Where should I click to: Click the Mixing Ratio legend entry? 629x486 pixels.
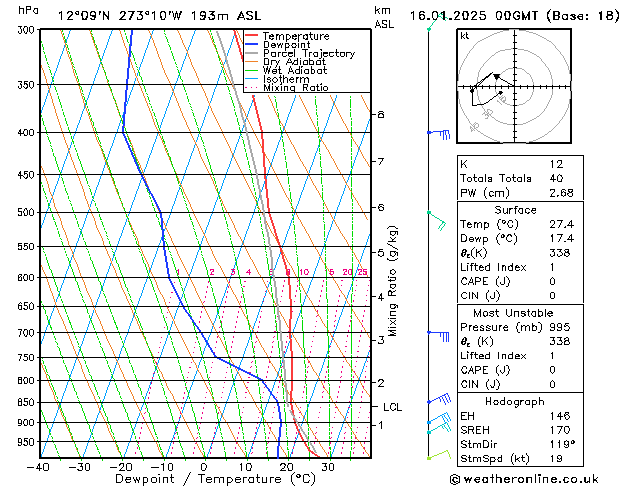coord(286,87)
